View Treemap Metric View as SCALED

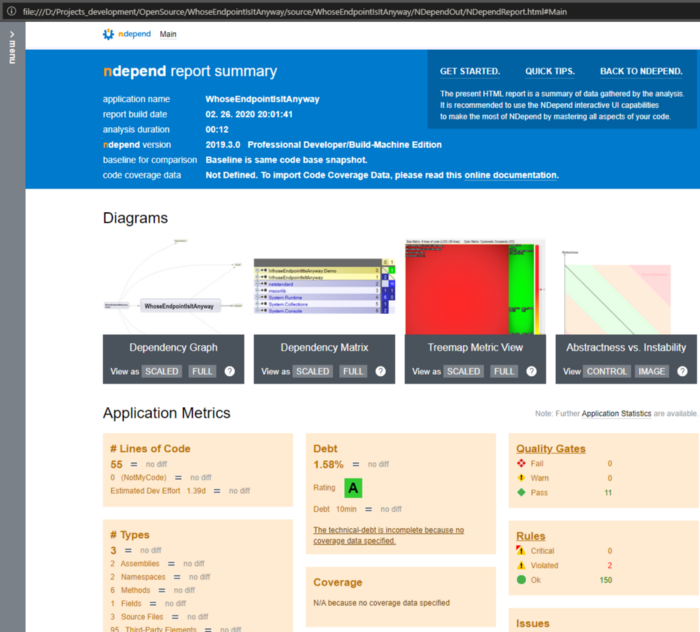[x=463, y=371]
